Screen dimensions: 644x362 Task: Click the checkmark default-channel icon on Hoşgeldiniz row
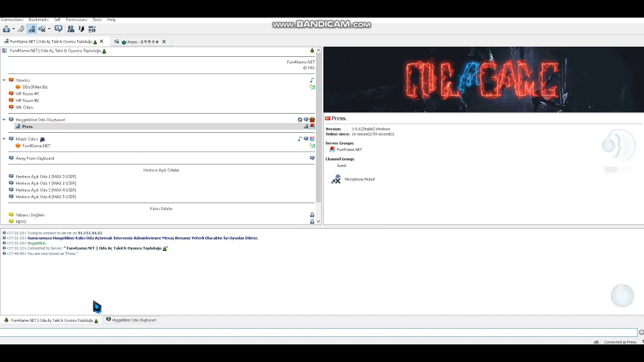300,120
